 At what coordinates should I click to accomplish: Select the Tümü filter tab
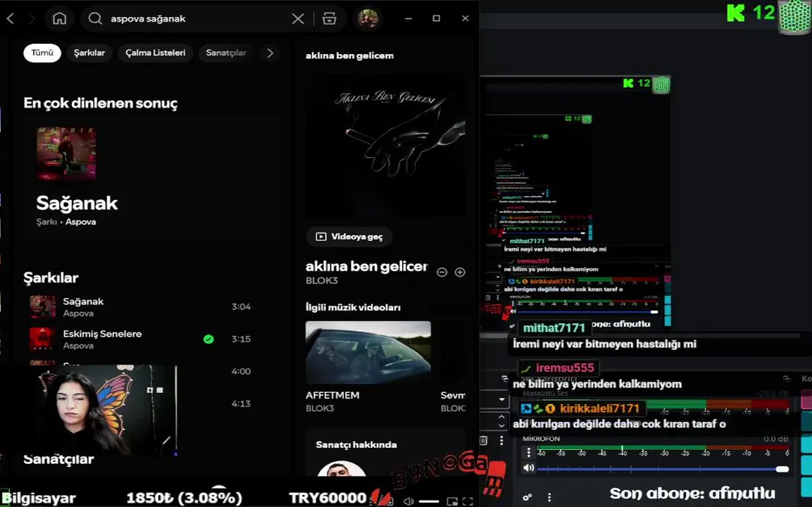pos(42,53)
